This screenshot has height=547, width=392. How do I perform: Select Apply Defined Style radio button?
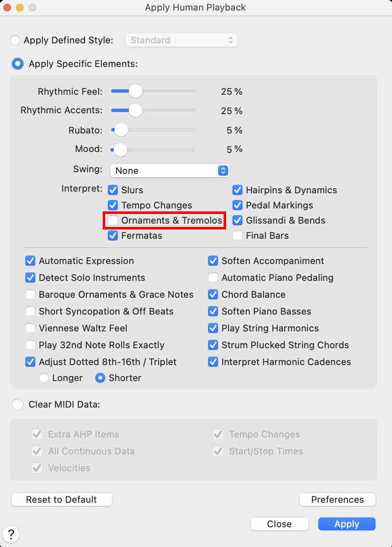(x=16, y=40)
